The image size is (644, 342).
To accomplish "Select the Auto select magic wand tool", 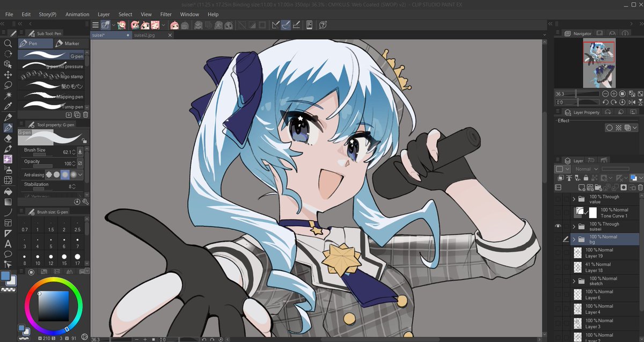I will pos(8,96).
